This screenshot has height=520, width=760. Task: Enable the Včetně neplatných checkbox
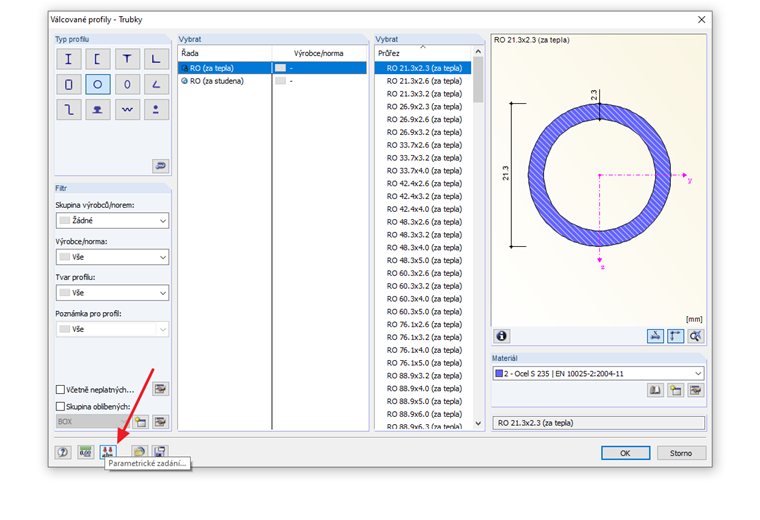coord(61,390)
